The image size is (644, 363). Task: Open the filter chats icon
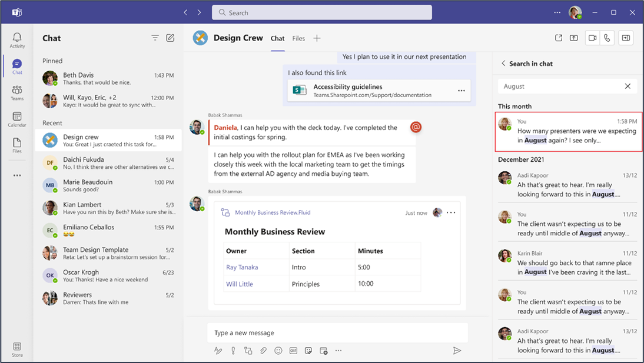pyautogui.click(x=155, y=38)
